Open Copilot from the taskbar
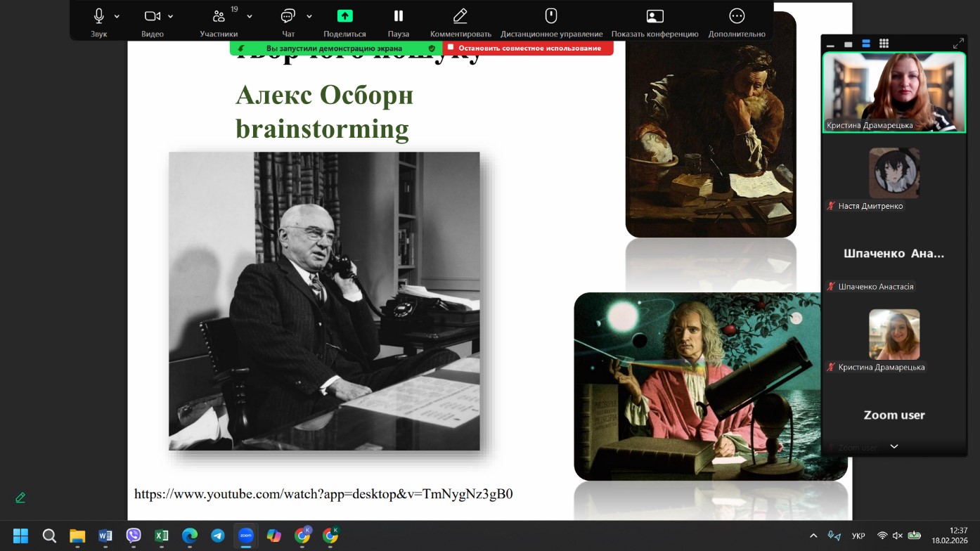This screenshot has height=551, width=980. click(x=274, y=536)
